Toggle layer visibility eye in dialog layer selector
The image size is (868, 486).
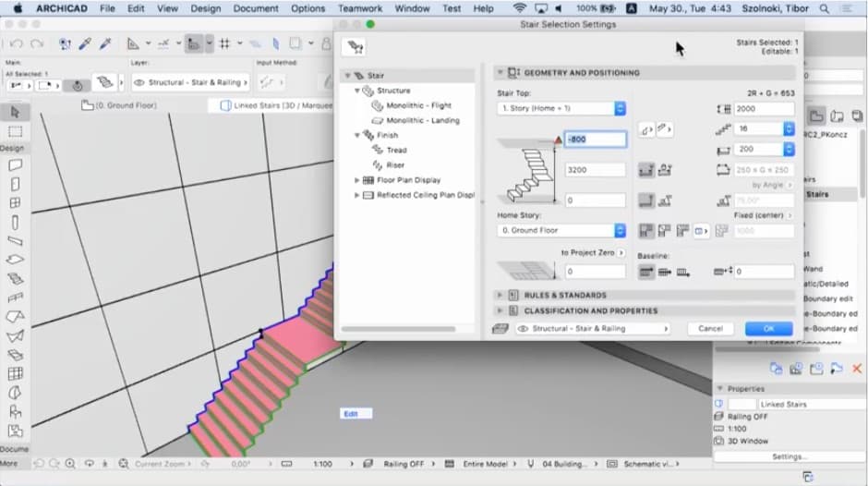(522, 329)
